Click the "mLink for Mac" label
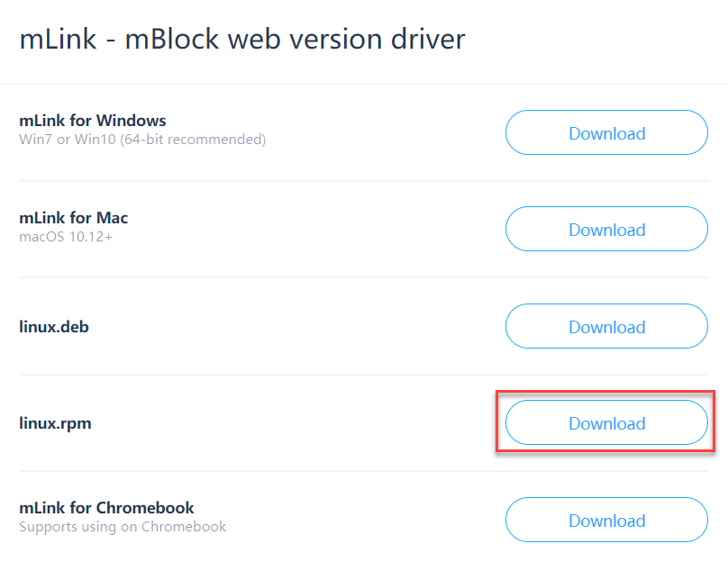The width and height of the screenshot is (728, 562). pyautogui.click(x=73, y=218)
